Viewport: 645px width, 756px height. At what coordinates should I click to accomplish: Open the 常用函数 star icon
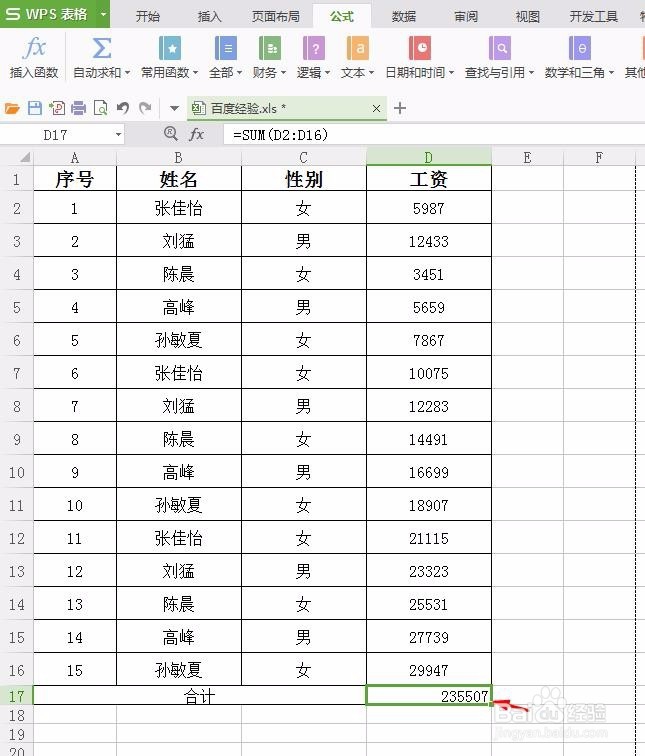170,48
